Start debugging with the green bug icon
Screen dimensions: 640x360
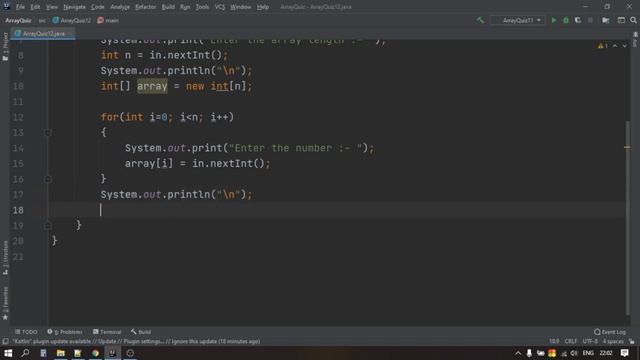tap(566, 20)
